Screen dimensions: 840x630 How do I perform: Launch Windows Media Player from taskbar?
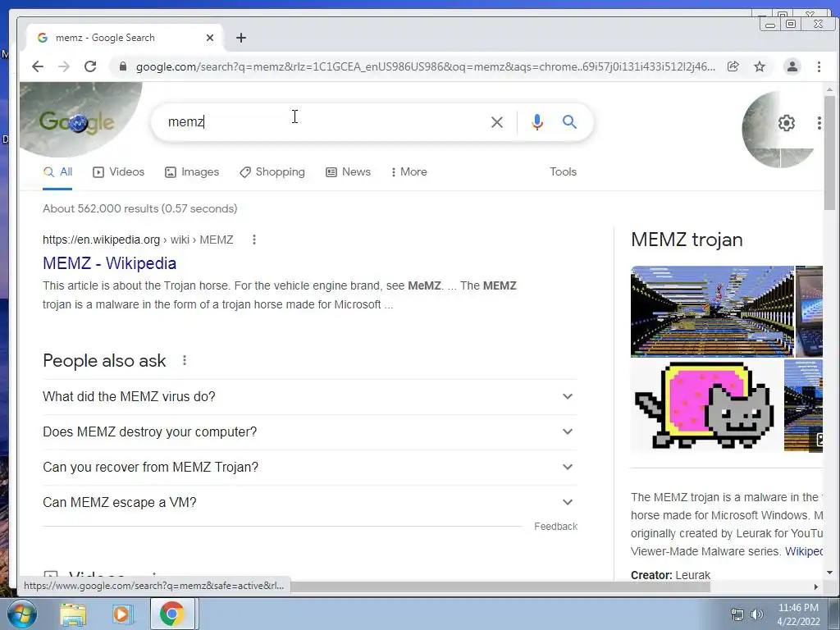click(122, 614)
